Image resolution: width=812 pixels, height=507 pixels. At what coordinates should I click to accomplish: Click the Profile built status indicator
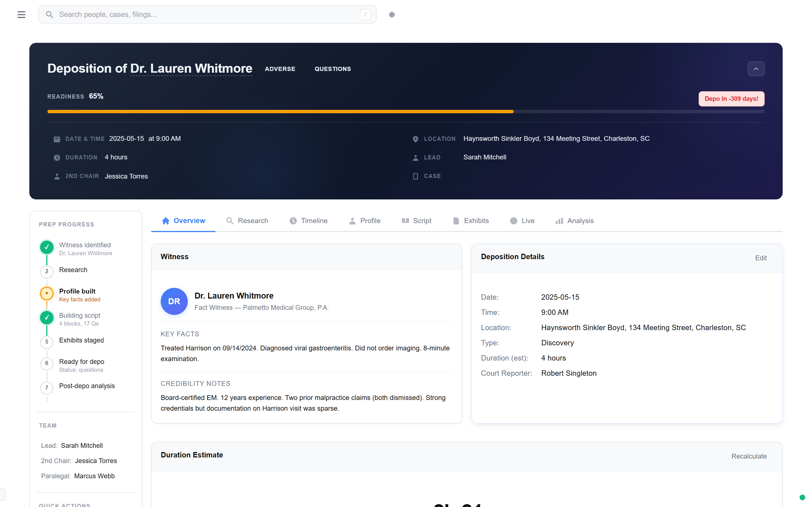(x=47, y=293)
